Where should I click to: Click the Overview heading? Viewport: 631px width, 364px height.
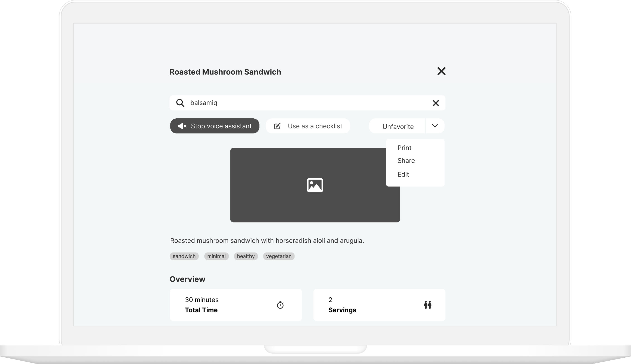pos(187,279)
